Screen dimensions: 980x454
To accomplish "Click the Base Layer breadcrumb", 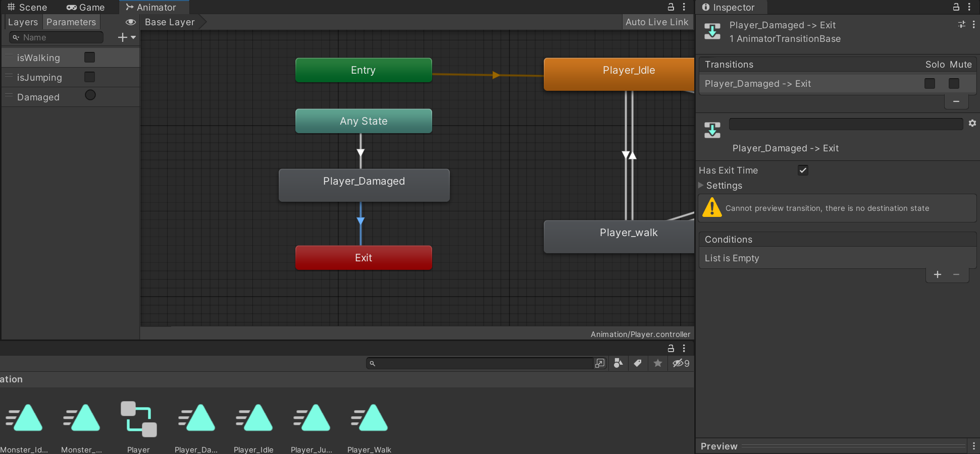I will [x=170, y=22].
